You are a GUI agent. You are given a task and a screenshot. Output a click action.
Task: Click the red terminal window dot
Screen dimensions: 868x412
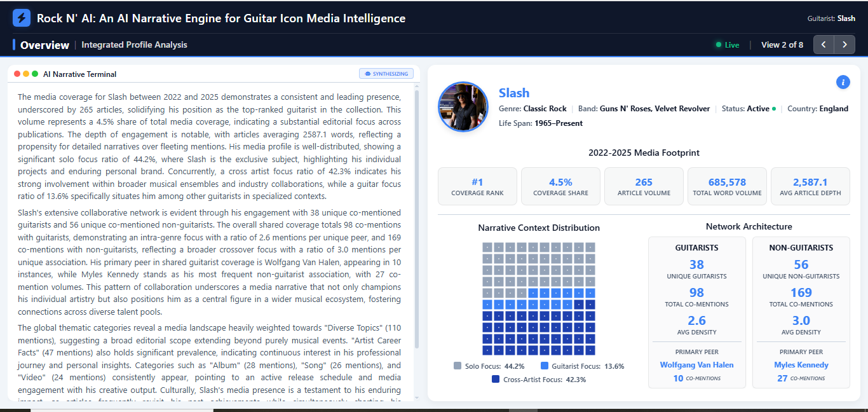coord(17,74)
